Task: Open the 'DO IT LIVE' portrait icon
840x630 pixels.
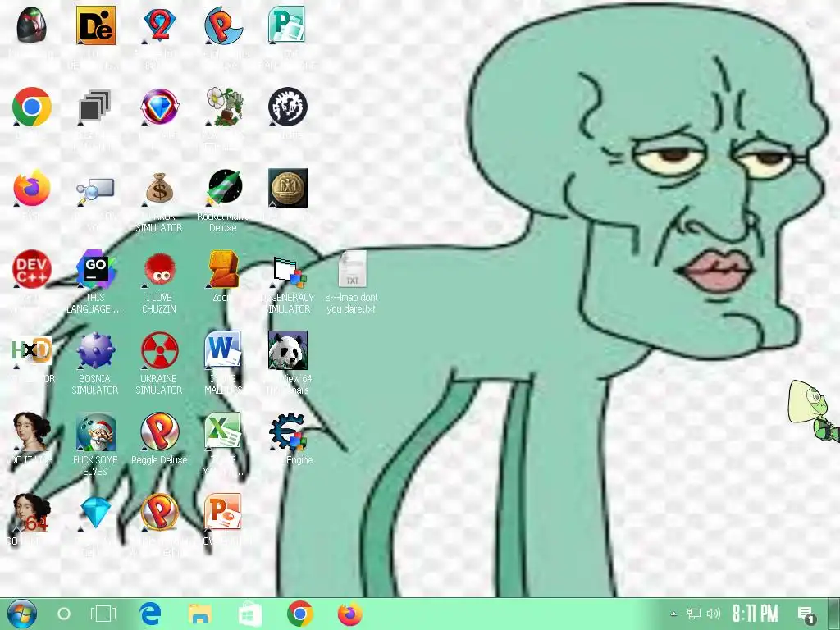Action: tap(32, 432)
